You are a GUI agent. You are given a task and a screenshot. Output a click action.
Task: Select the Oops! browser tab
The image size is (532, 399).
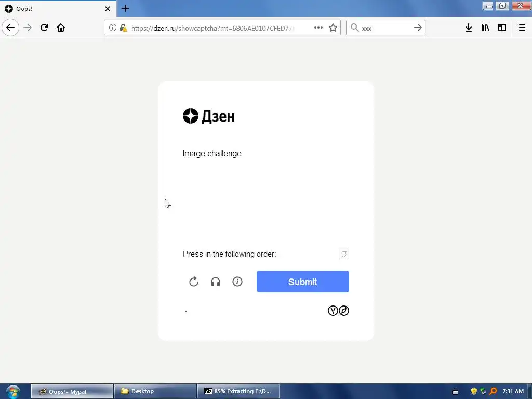[58, 9]
